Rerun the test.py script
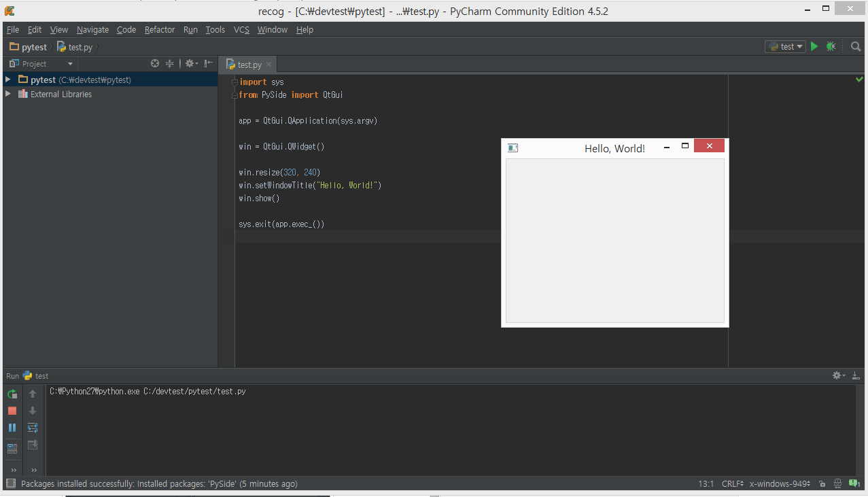 [x=12, y=394]
